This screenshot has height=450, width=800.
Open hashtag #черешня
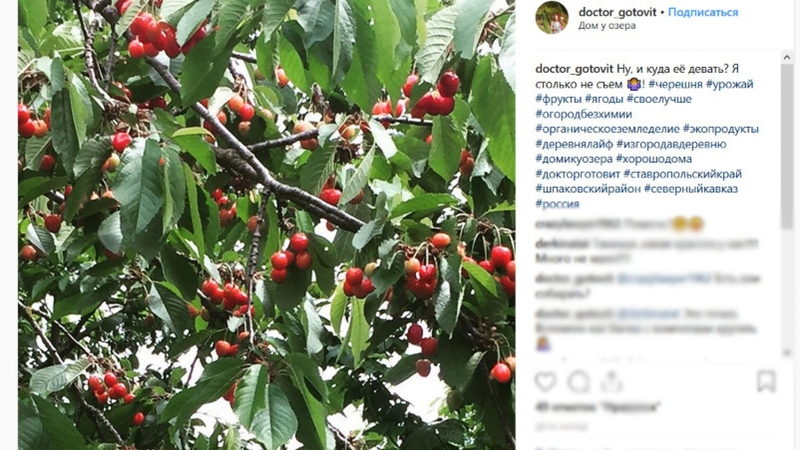(676, 84)
